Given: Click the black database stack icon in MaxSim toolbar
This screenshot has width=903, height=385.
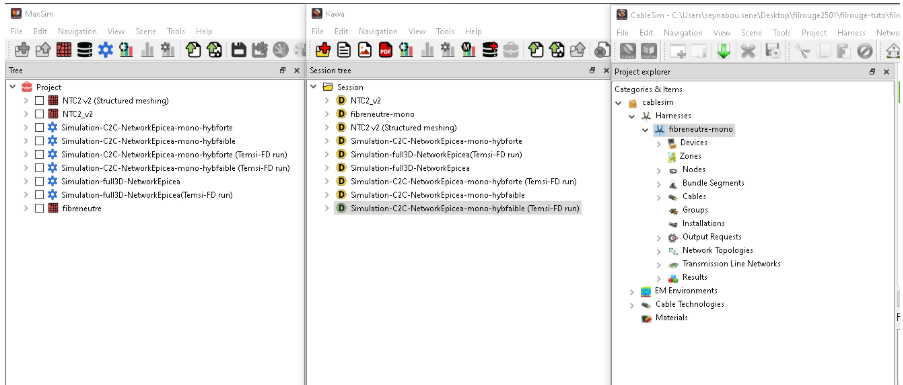Looking at the screenshot, I should 85,50.
